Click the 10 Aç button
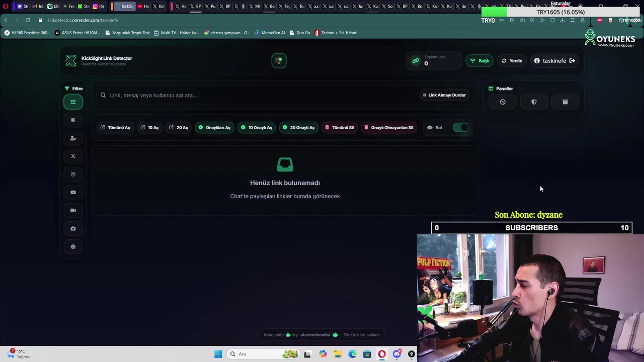The image size is (644, 362). [x=149, y=128]
